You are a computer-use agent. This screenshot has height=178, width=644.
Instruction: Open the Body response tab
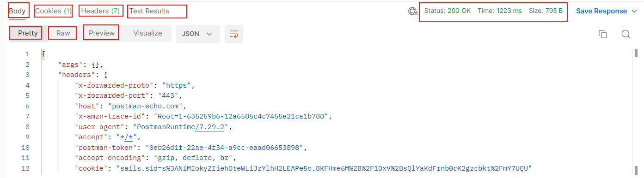tap(17, 11)
